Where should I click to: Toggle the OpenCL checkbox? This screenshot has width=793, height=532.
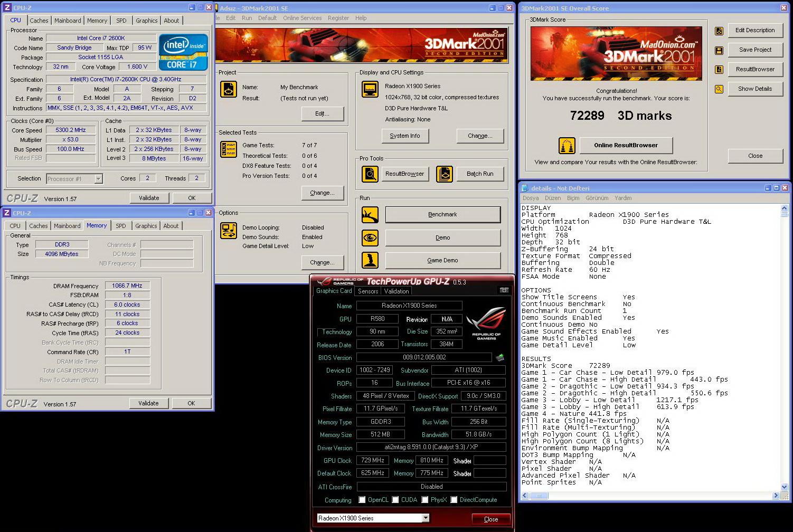pyautogui.click(x=362, y=500)
